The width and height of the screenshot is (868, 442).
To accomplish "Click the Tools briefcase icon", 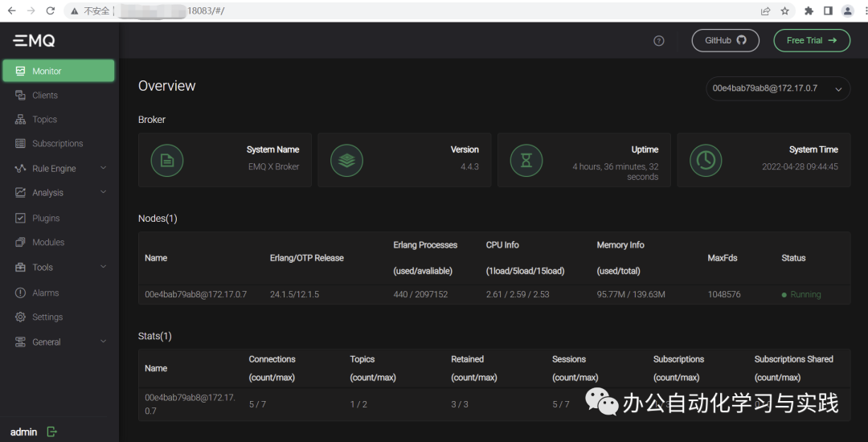I will coord(20,267).
